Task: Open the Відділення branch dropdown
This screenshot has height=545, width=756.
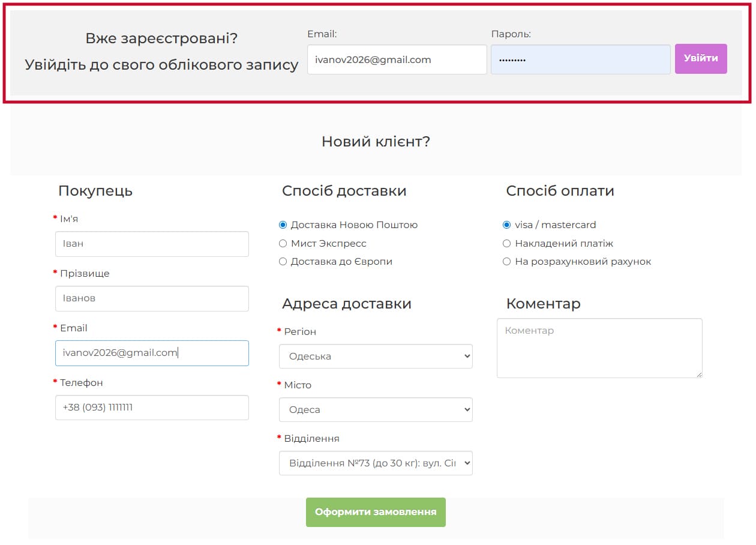Action: click(376, 463)
